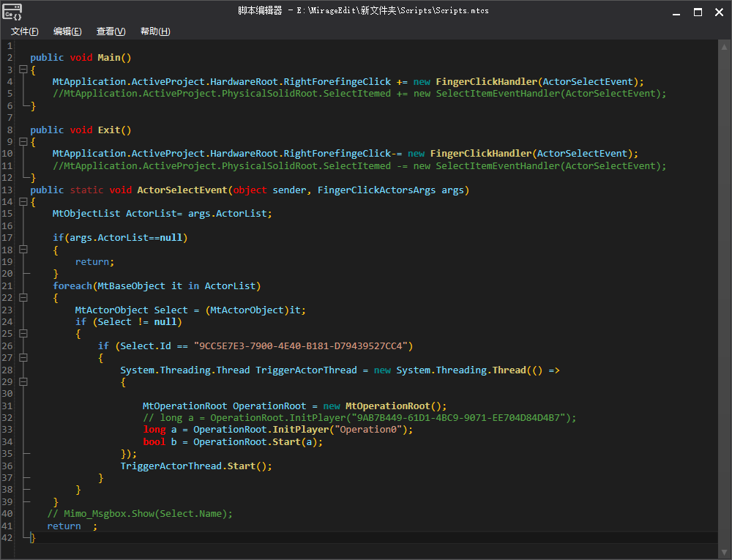Image resolution: width=732 pixels, height=560 pixels.
Task: Collapse the Exit() method fold marker
Action: click(x=23, y=141)
